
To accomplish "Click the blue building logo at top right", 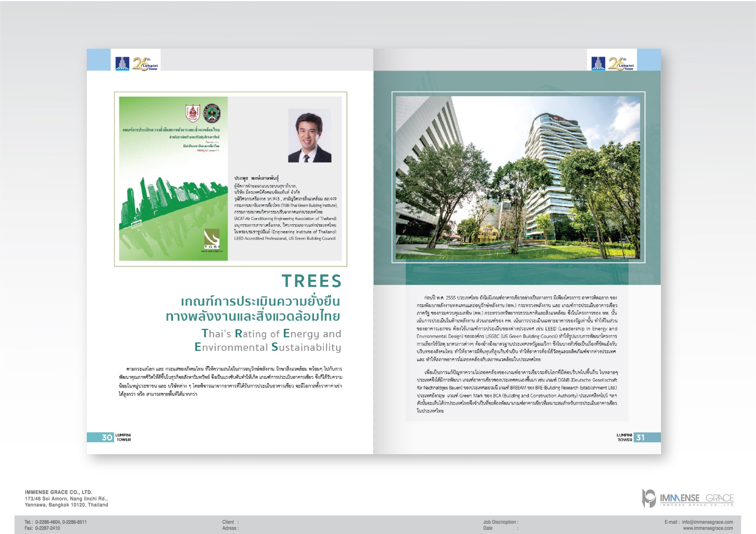I will tap(598, 63).
